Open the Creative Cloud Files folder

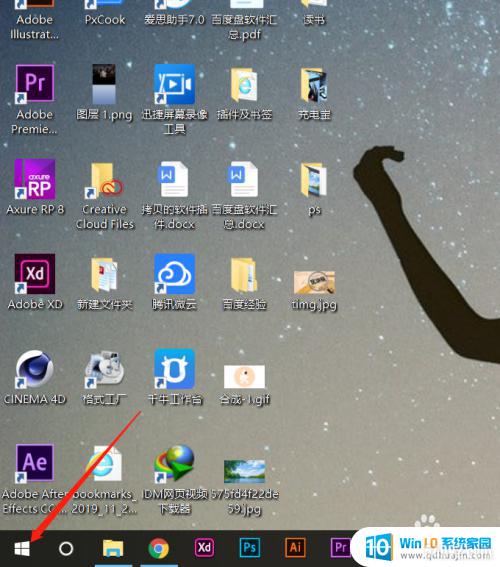105,195
